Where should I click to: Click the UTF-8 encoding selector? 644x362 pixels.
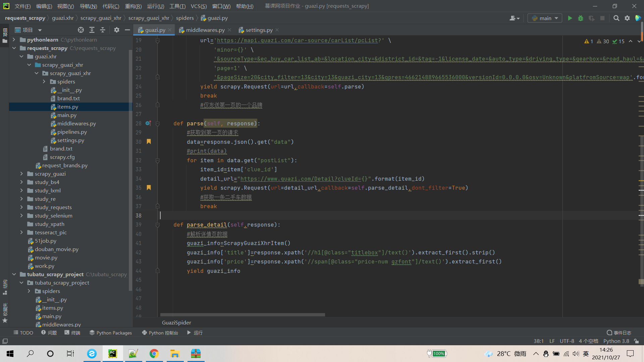567,341
